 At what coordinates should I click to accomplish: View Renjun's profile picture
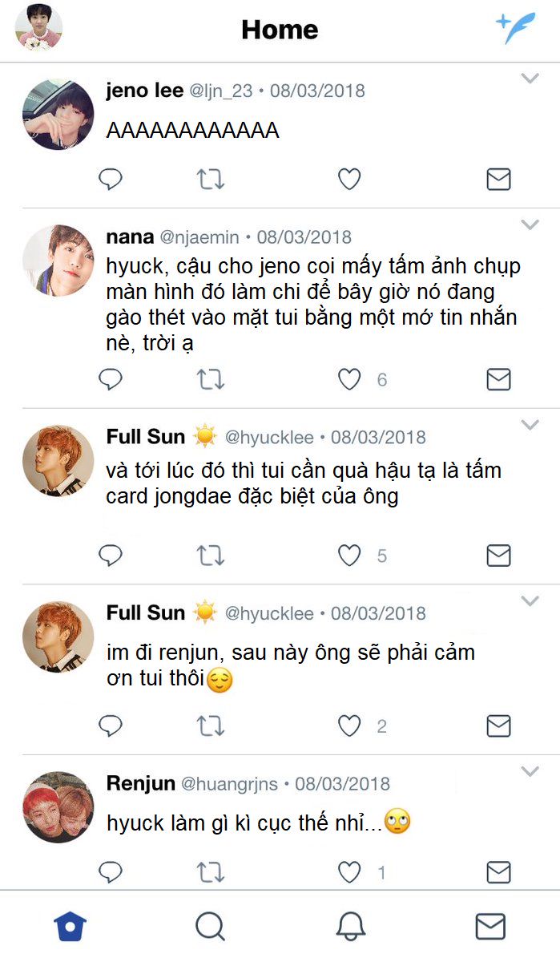(58, 807)
